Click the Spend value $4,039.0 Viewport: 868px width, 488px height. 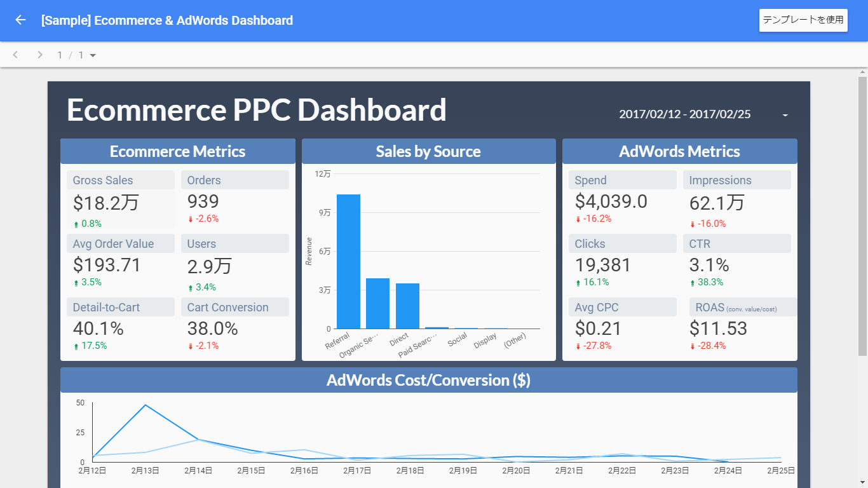[x=611, y=201]
